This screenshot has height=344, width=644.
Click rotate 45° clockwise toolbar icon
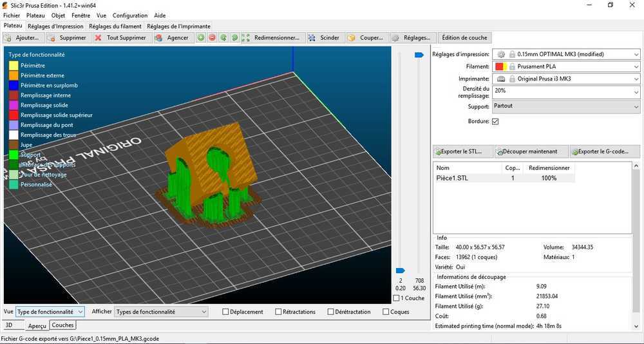[x=234, y=38]
